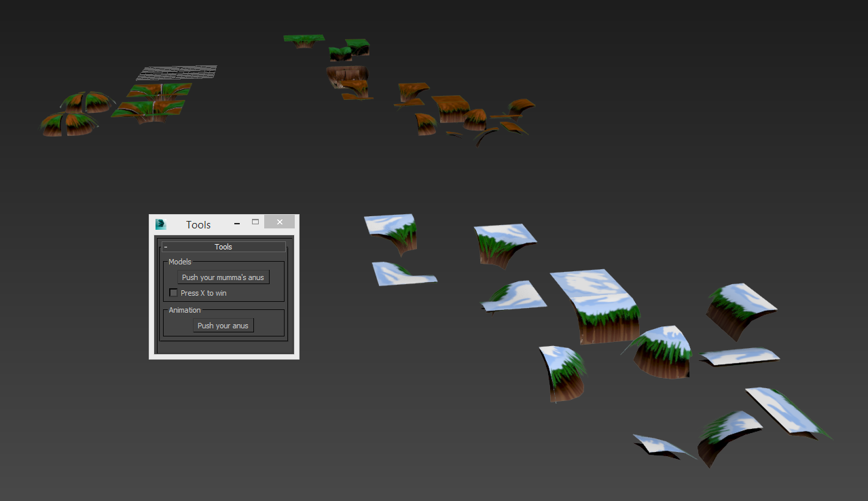868x501 pixels.
Task: Click the 3ds Max icon in Tools window
Action: (x=161, y=224)
